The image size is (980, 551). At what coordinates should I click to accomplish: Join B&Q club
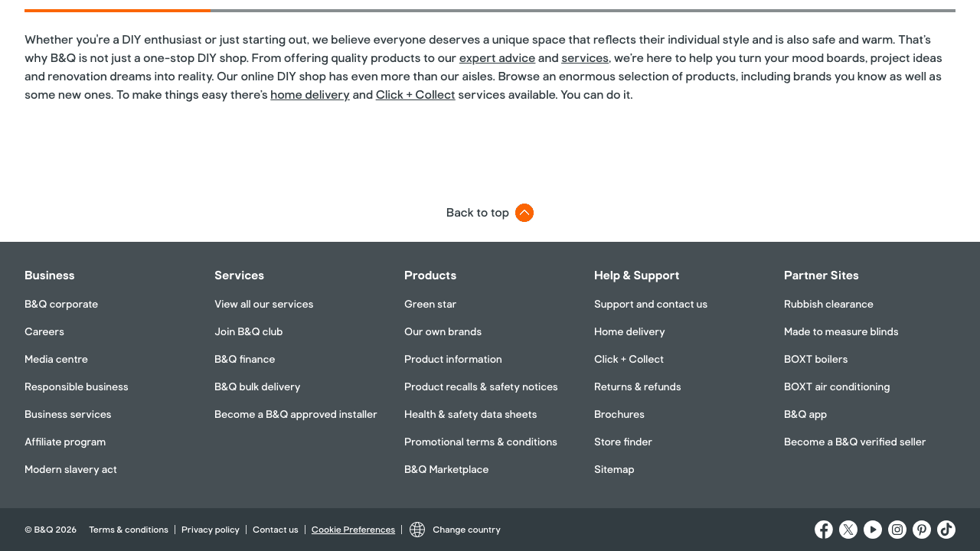coord(249,332)
